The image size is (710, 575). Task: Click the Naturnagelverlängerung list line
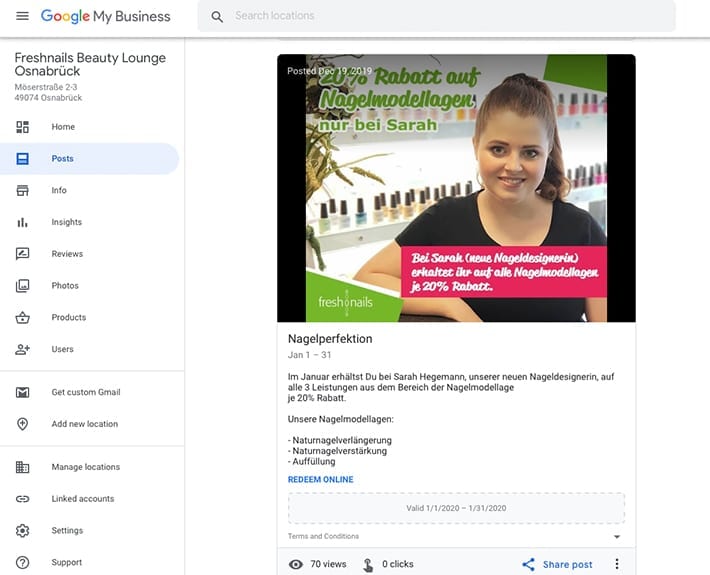[340, 440]
